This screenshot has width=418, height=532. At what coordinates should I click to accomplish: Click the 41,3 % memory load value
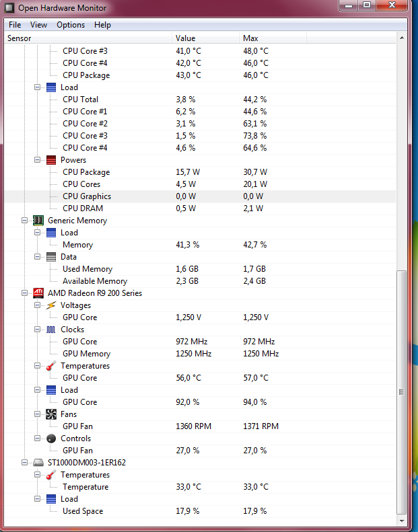[187, 245]
